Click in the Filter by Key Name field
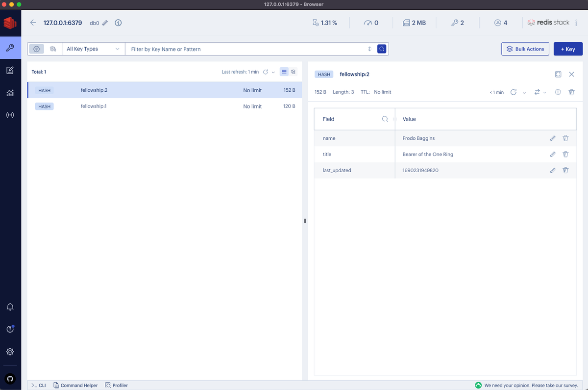 point(245,49)
